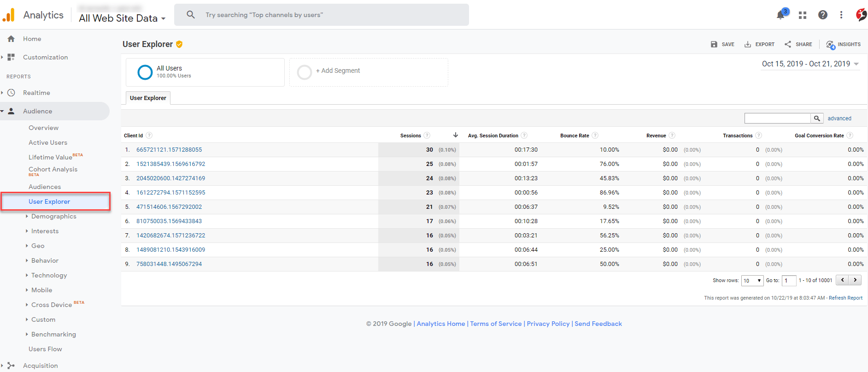868x372 pixels.
Task: Click the table search magnifier button
Action: coord(817,118)
